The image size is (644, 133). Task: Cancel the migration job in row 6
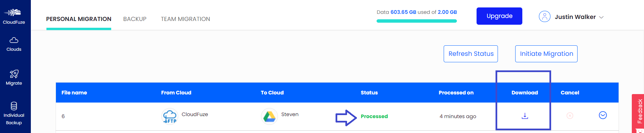pyautogui.click(x=570, y=116)
